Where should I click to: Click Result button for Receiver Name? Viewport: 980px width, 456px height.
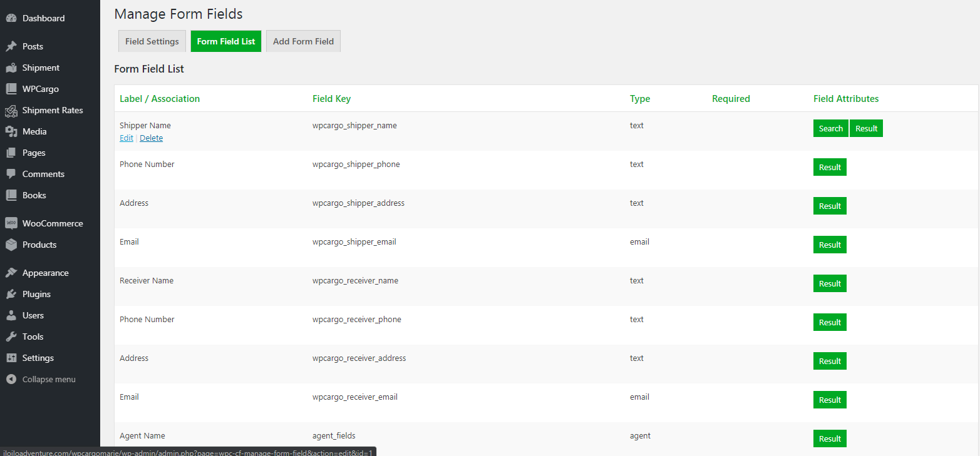tap(830, 283)
